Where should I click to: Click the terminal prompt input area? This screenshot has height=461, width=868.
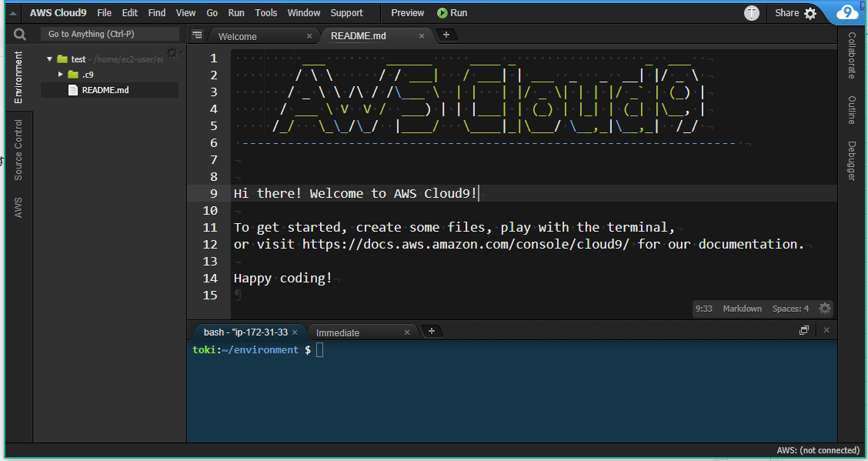319,349
